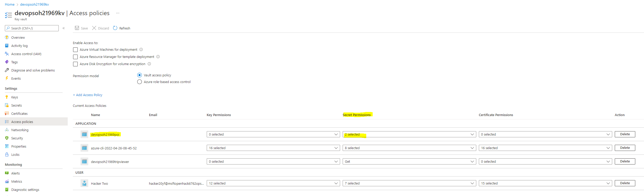This screenshot has width=644, height=196.
Task: Open Secret Permissions dropdown showing 2 selected
Action: tap(409, 134)
